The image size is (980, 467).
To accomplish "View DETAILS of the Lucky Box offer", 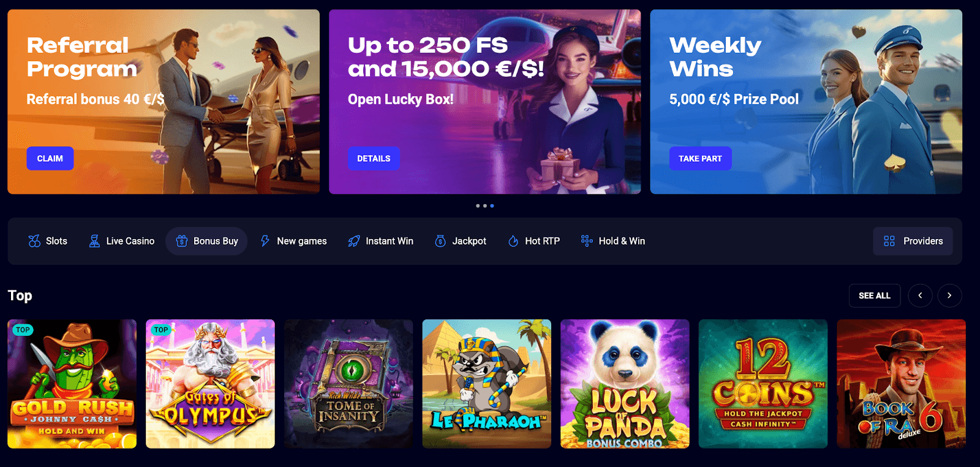I will [x=374, y=158].
